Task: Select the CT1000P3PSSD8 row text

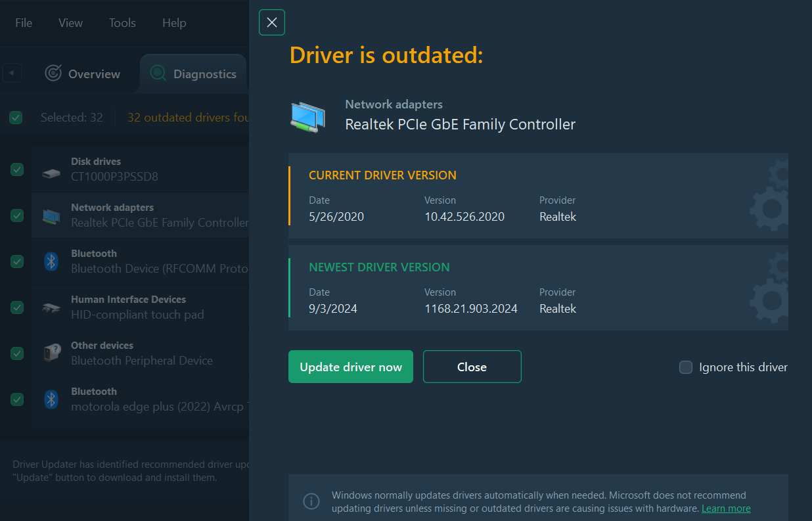Action: [x=114, y=176]
